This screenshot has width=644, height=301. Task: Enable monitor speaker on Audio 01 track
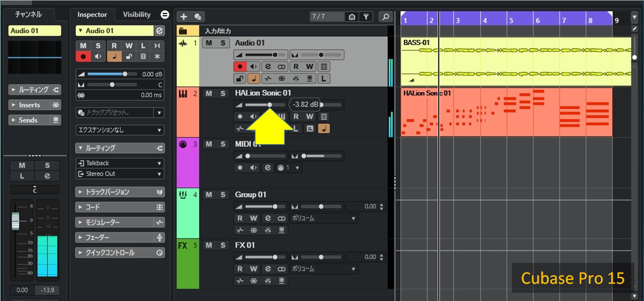[x=254, y=67]
